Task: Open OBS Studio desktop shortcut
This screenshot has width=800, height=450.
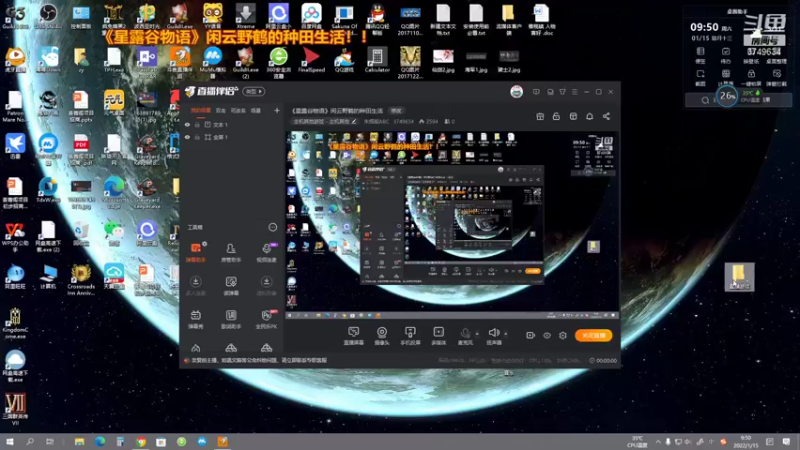Action: coord(48,15)
